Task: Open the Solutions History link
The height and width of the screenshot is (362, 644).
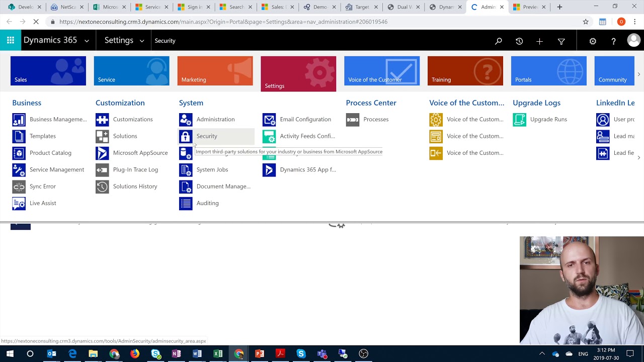Action: (135, 187)
